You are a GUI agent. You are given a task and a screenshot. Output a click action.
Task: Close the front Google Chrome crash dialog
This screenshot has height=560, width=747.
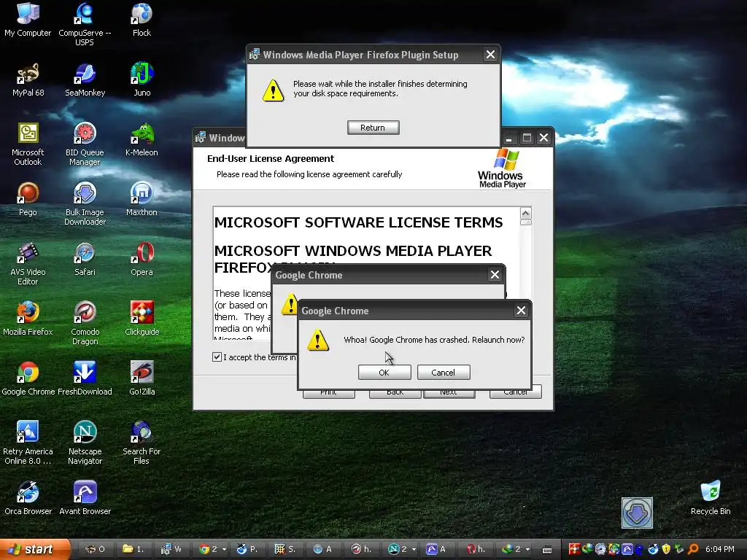(521, 311)
